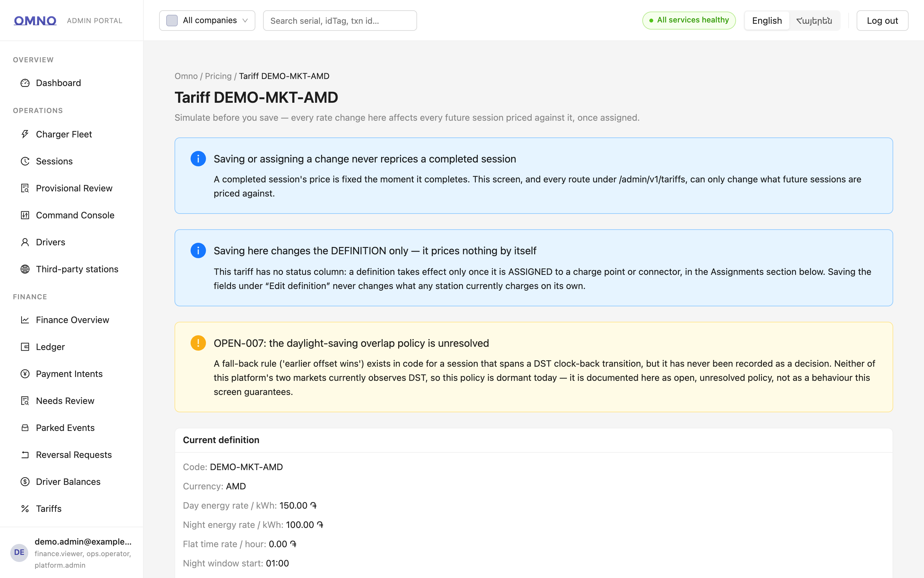Click the Ledger wallet icon

click(25, 347)
